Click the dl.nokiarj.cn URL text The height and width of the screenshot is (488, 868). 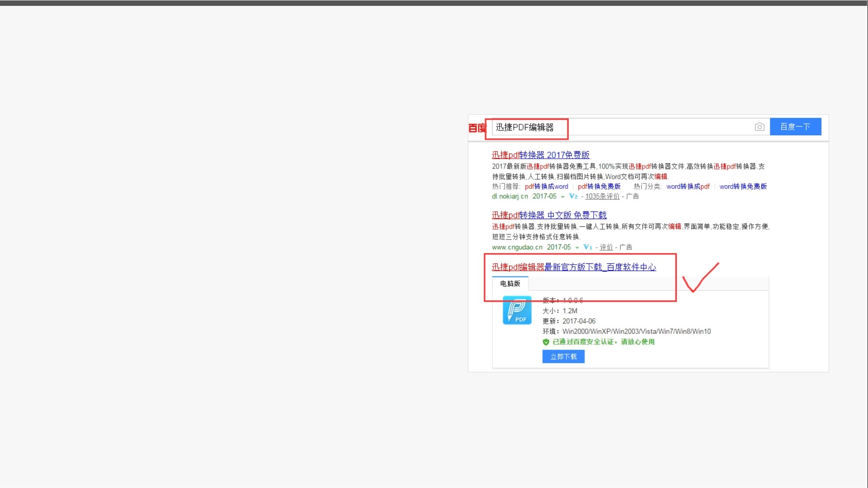click(510, 197)
